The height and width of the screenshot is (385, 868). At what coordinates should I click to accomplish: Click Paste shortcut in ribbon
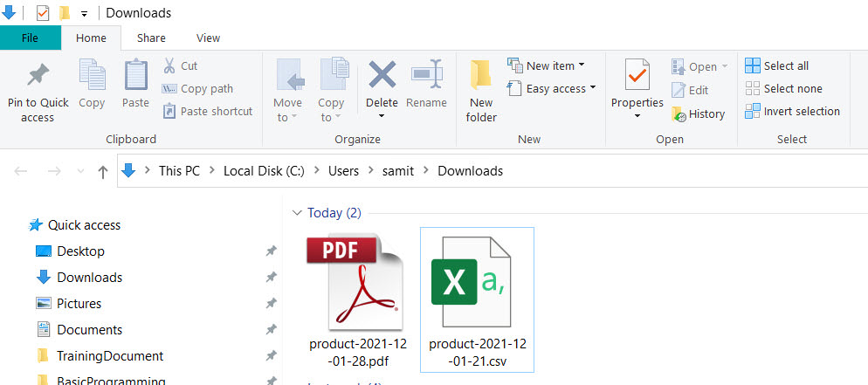pos(207,111)
